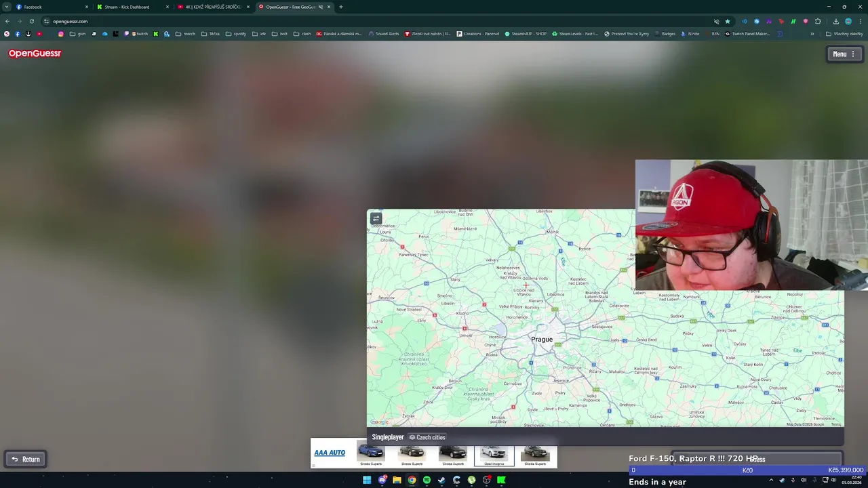Viewport: 868px width, 488px height.
Task: Open a new browser tab
Action: (340, 7)
